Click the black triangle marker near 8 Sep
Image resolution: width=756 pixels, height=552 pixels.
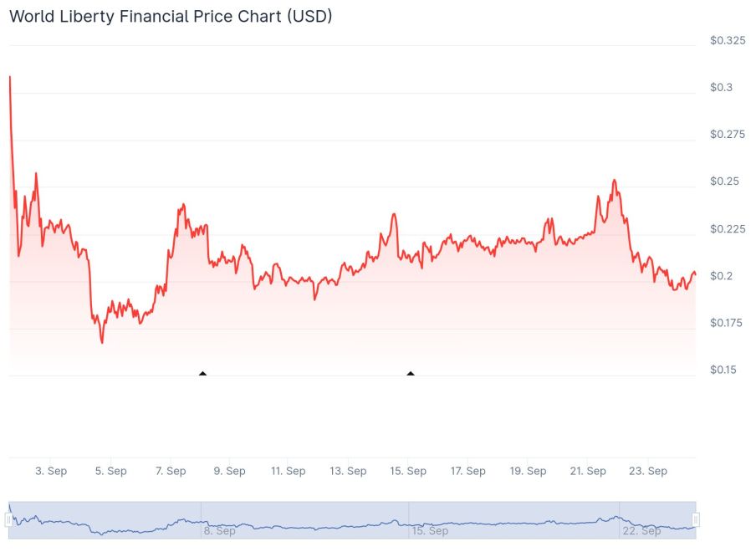pyautogui.click(x=202, y=373)
